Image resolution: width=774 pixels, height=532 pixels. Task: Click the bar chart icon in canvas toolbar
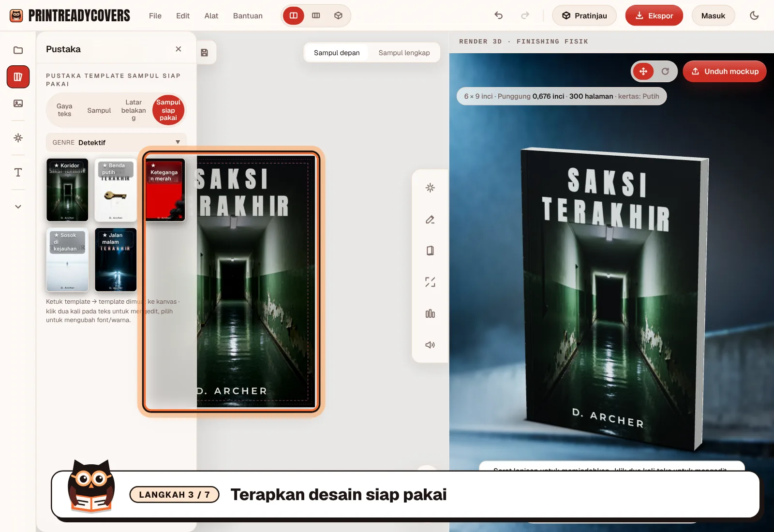click(x=430, y=313)
